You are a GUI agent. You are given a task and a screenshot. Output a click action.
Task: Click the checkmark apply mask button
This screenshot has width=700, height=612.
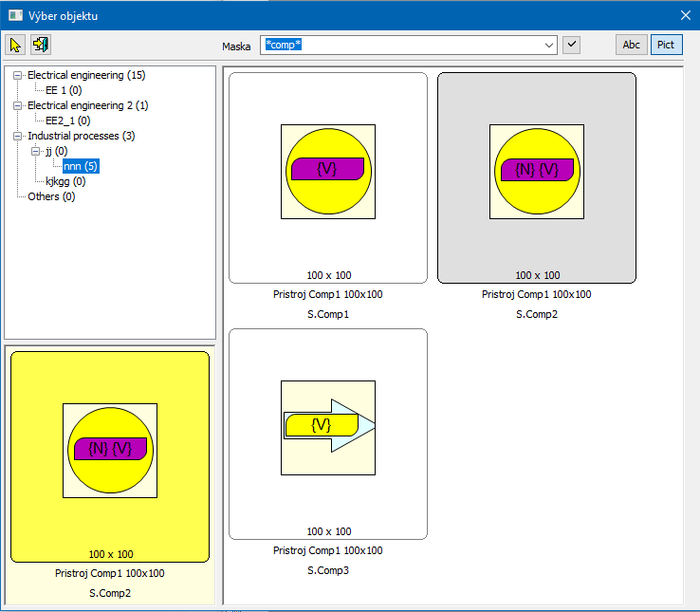click(571, 45)
